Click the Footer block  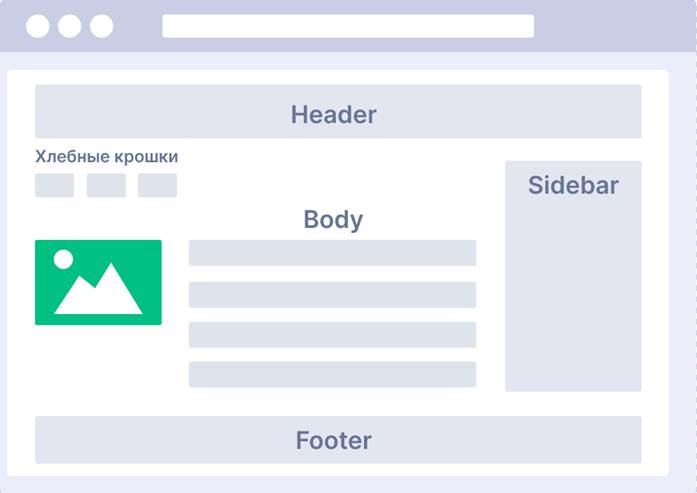pos(338,440)
